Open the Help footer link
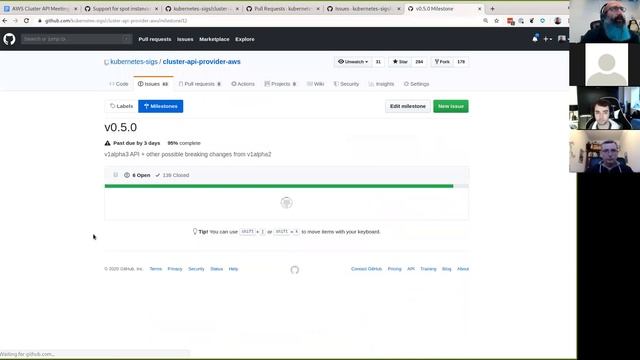This screenshot has height=360, width=640. 233,269
